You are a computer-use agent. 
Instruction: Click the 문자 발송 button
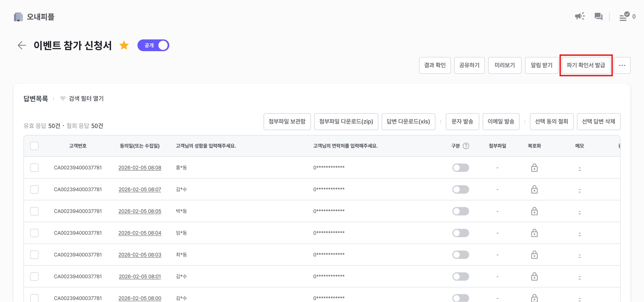pyautogui.click(x=462, y=122)
